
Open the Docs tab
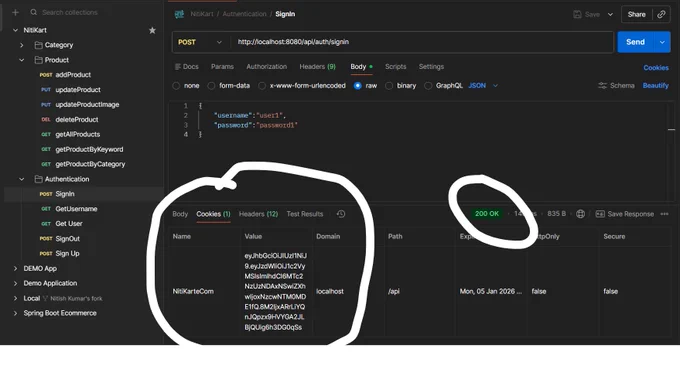[186, 66]
